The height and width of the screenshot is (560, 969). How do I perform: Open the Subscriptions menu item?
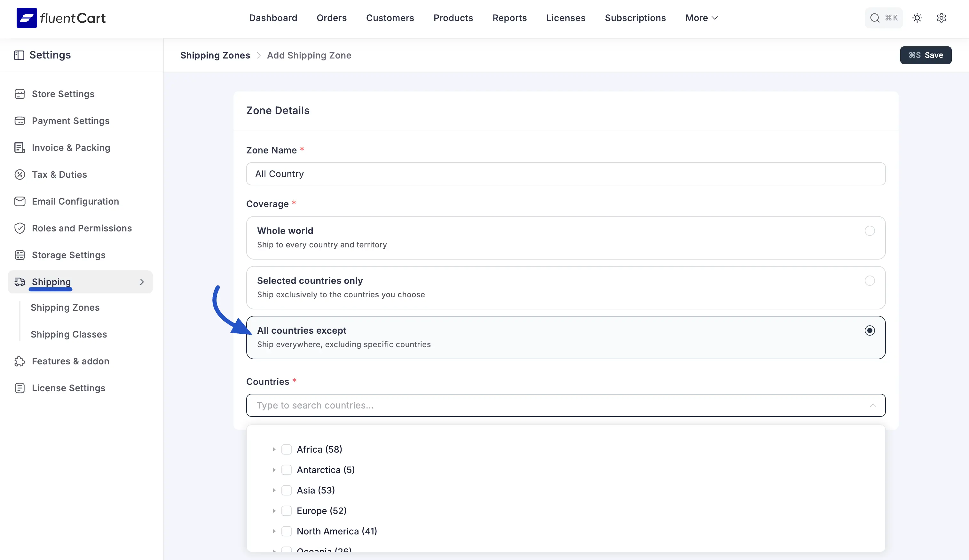(635, 18)
